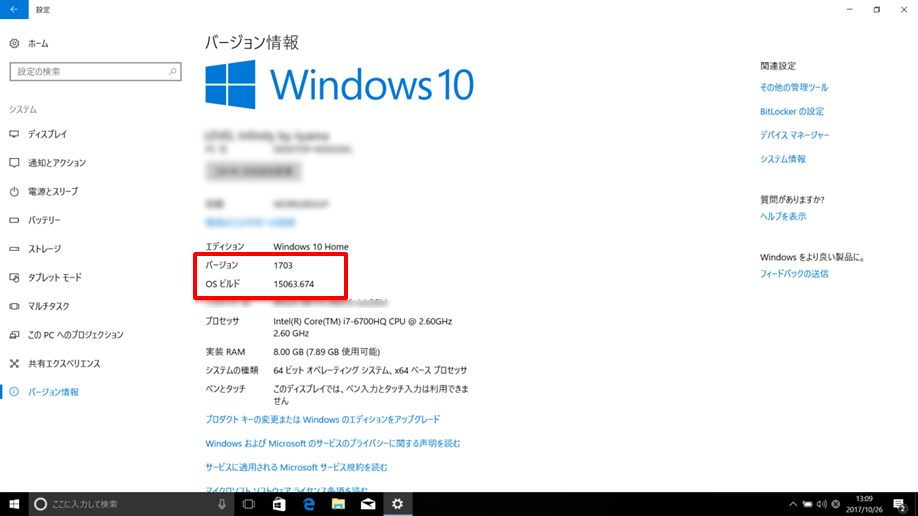Go back with the Settings back arrow
Image resolution: width=918 pixels, height=516 pixels.
pos(14,9)
